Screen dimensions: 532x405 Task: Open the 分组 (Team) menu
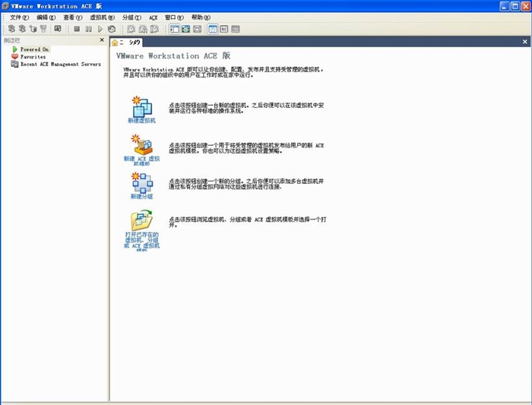[x=131, y=17]
